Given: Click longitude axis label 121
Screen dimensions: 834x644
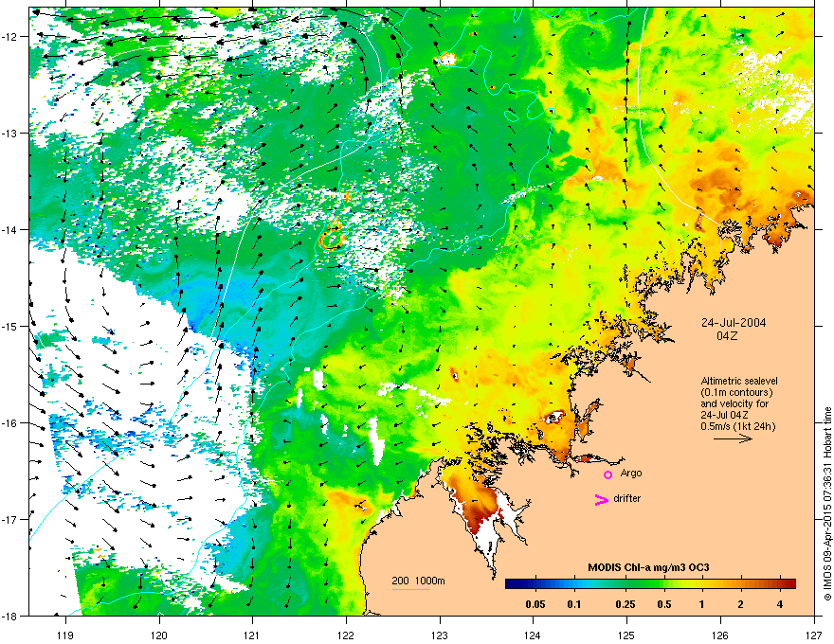Looking at the screenshot, I should tap(252, 635).
